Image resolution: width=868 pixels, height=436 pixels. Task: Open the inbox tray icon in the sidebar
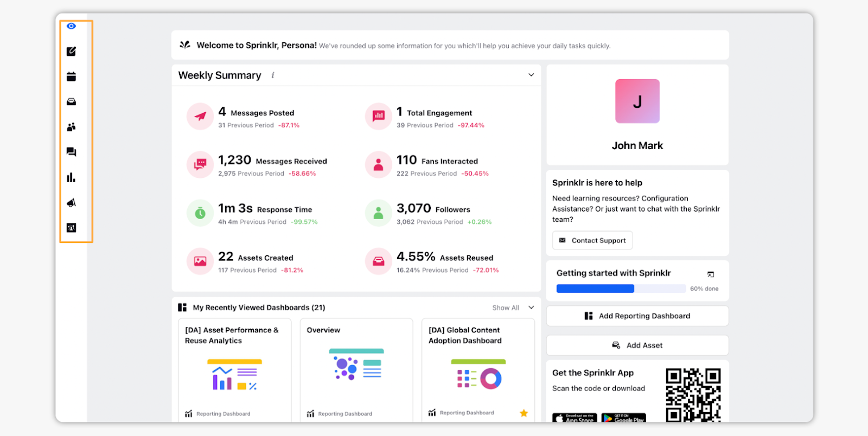click(x=71, y=102)
